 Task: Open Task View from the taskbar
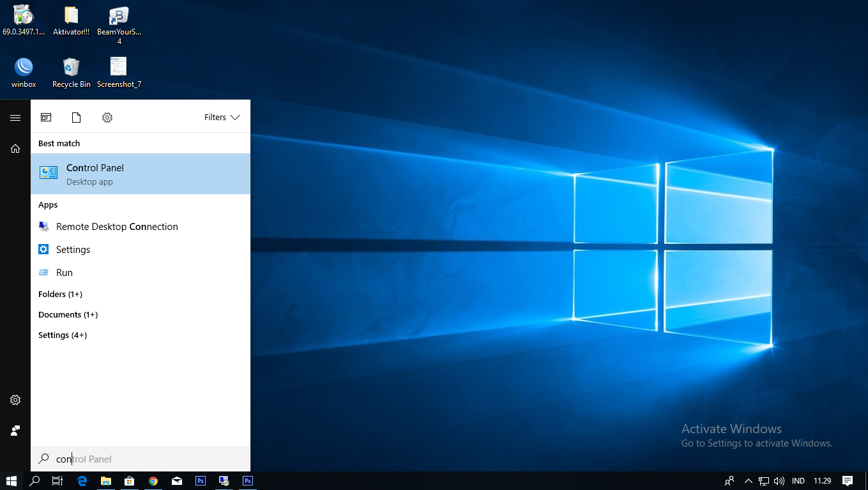[x=57, y=480]
